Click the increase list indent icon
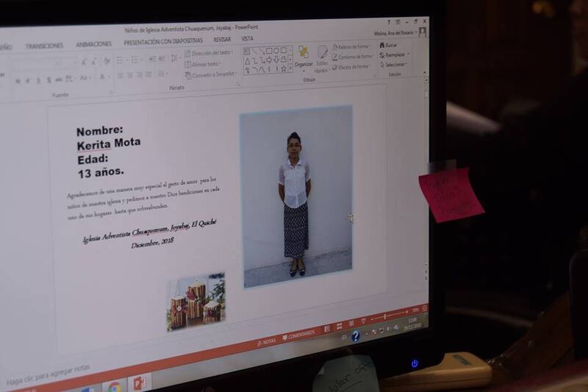Viewport: 588px width, 392px height. [162, 59]
